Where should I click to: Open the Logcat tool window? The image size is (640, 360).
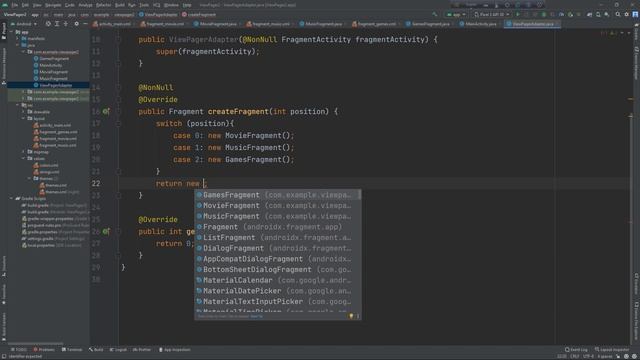[118, 350]
